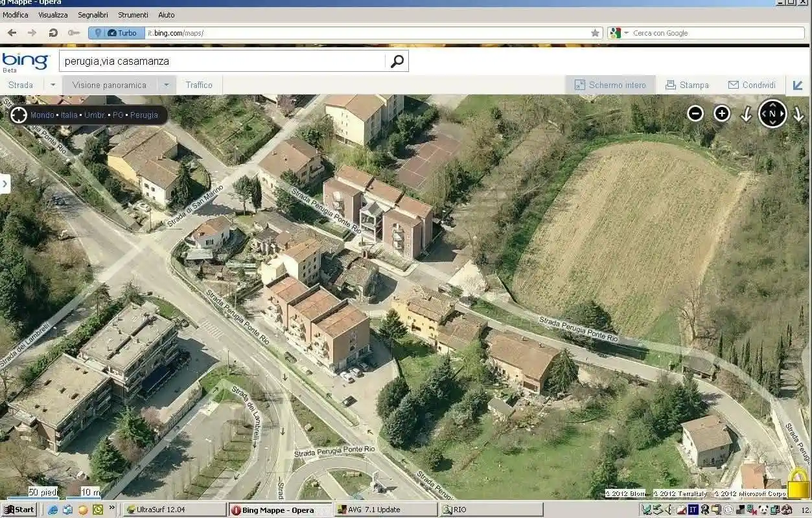Rotate view counterclockwise with the left arrow

pos(746,115)
